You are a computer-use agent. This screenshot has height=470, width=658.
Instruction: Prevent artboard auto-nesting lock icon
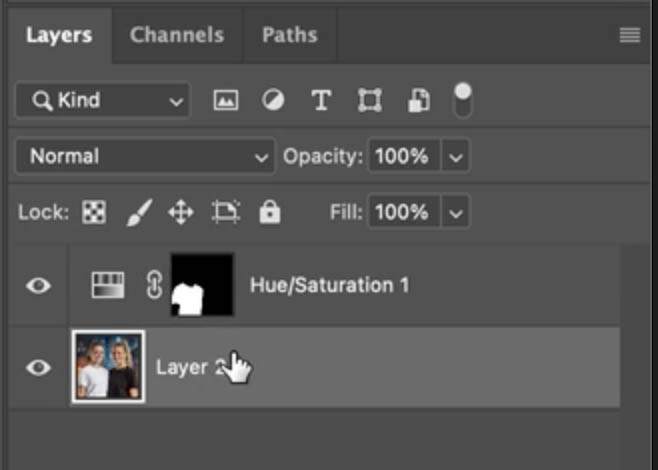pos(226,212)
